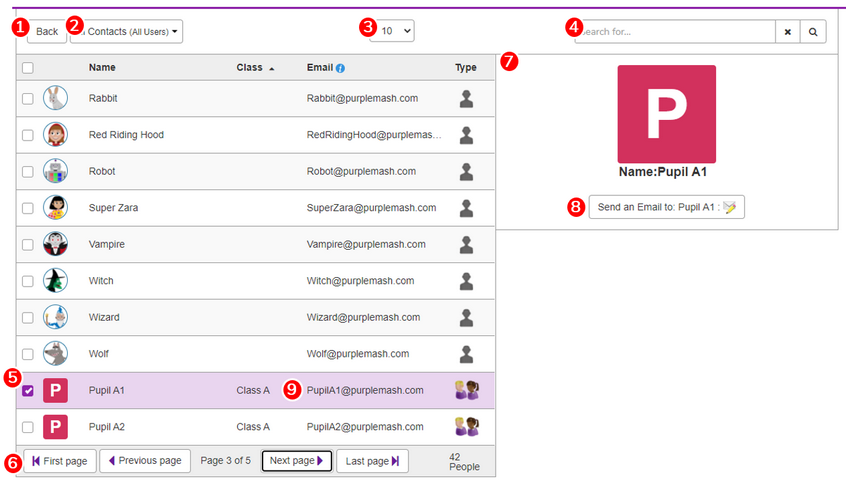
Task: Click the Pupil A1 group type icon
Action: [x=466, y=391]
